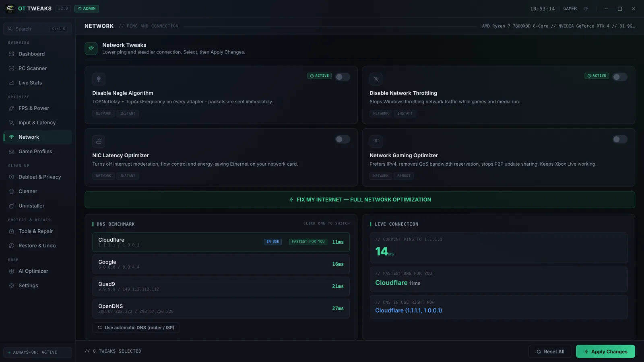
Task: Click the Reset All button
Action: coord(550,352)
